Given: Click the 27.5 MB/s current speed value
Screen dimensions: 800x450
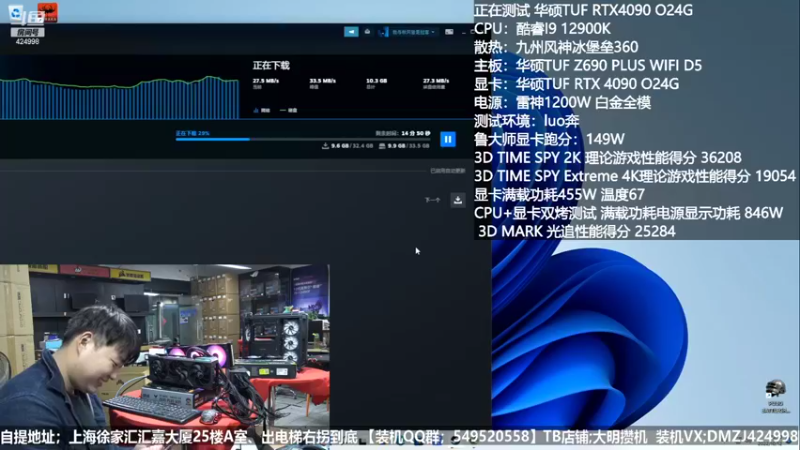Looking at the screenshot, I should pyautogui.click(x=266, y=81).
